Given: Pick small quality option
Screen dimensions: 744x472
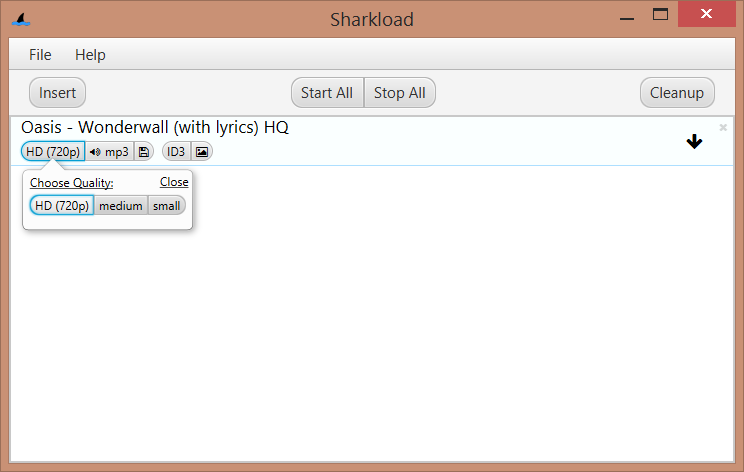Looking at the screenshot, I should tap(166, 206).
